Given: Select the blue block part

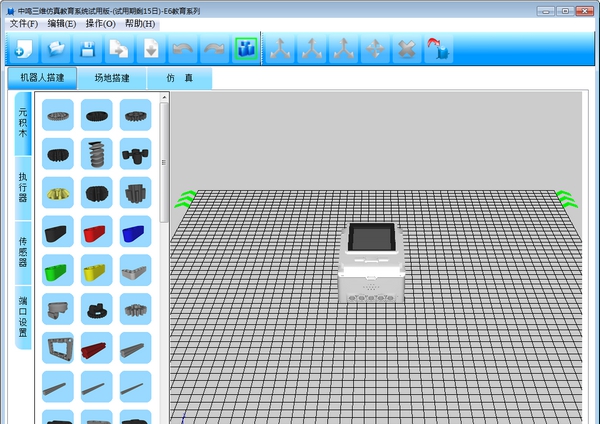Looking at the screenshot, I should 135,232.
